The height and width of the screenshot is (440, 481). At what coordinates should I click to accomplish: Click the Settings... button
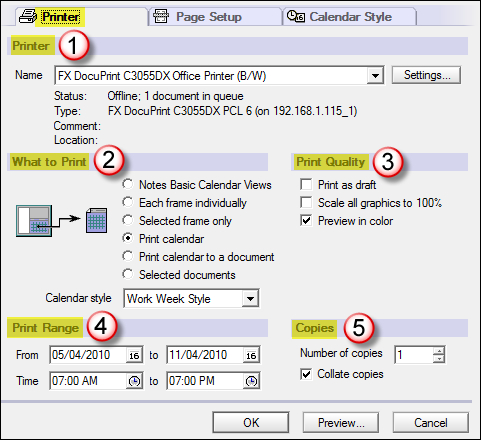pos(426,75)
